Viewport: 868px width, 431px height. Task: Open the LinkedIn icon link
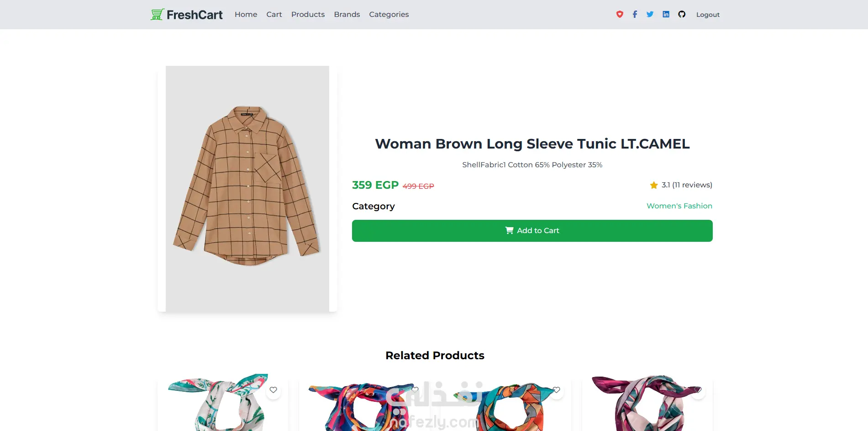coord(666,14)
